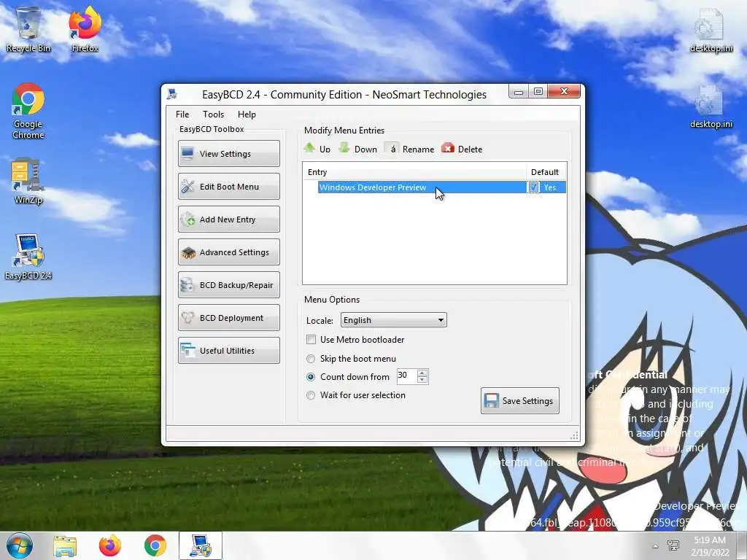This screenshot has height=560, width=747.
Task: Open Useful Utilities section
Action: (x=228, y=351)
